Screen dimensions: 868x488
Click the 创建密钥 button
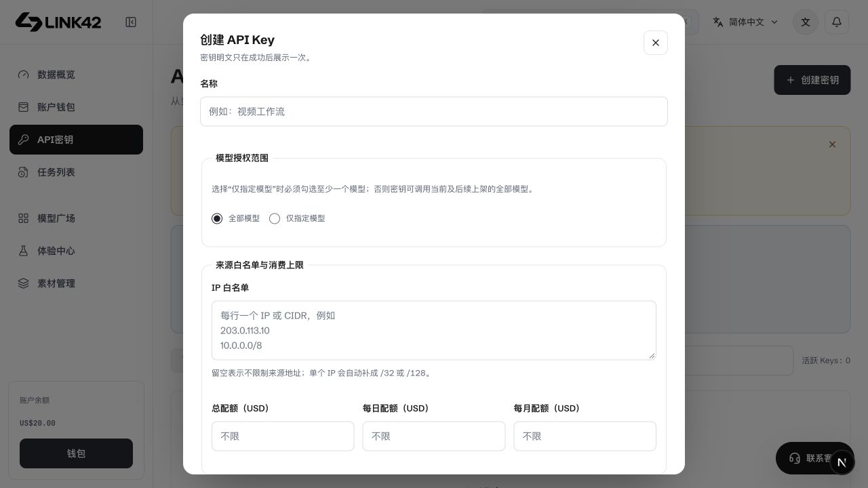[x=812, y=80]
